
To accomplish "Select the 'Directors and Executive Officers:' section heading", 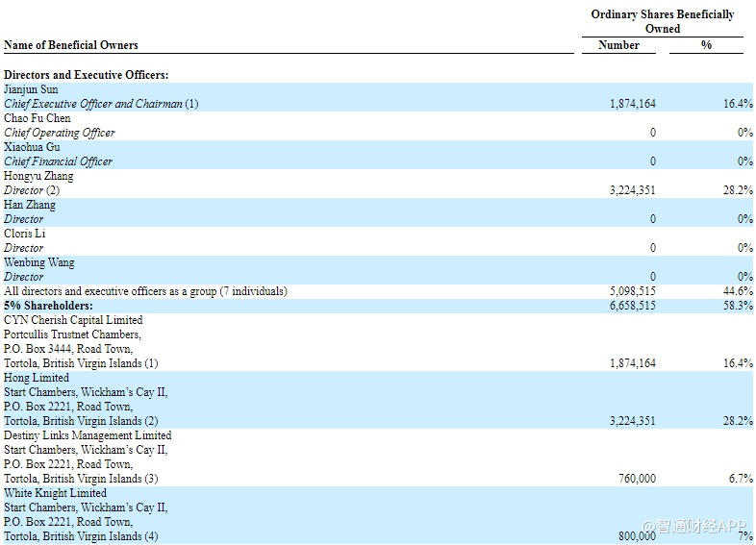I will tap(87, 75).
